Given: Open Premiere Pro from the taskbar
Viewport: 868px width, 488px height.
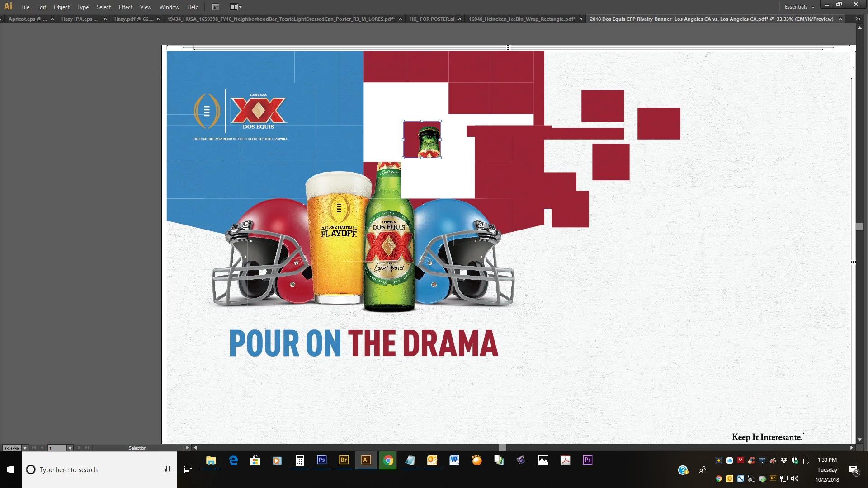Looking at the screenshot, I should pos(587,460).
